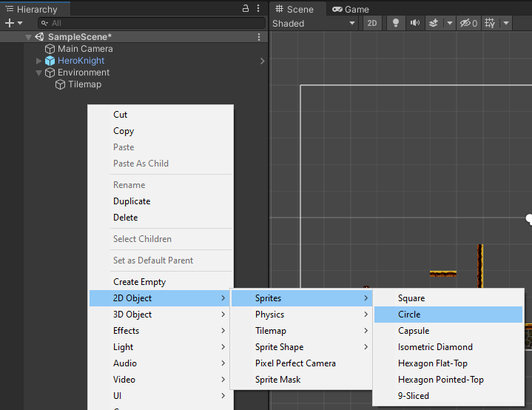Collapse the SampleScene tree arrow

[29, 37]
